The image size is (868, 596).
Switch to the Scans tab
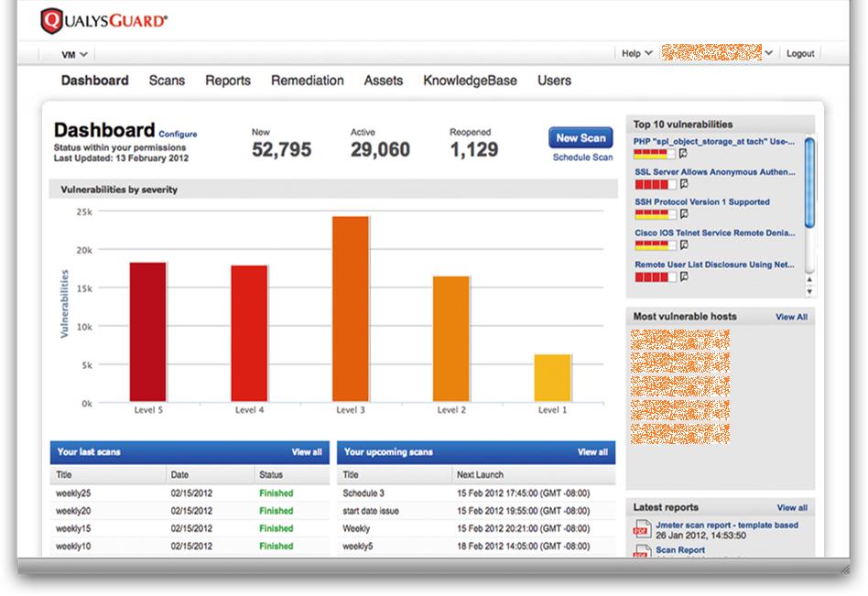167,81
